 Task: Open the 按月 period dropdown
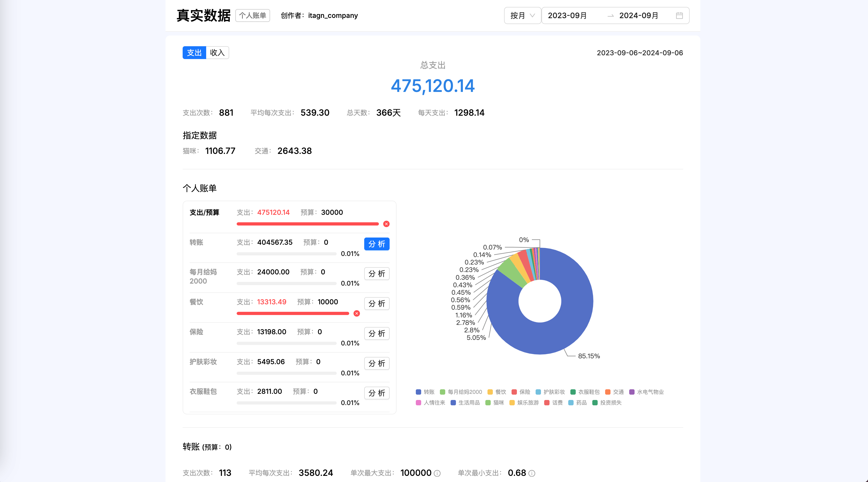(x=522, y=15)
